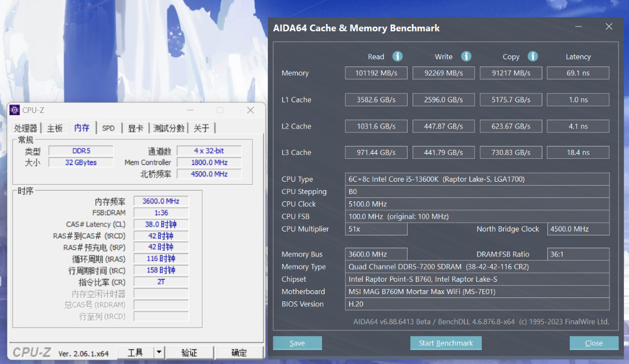Image resolution: width=629 pixels, height=364 pixels.
Task: Click Save in AIDA64 benchmark
Action: (297, 343)
